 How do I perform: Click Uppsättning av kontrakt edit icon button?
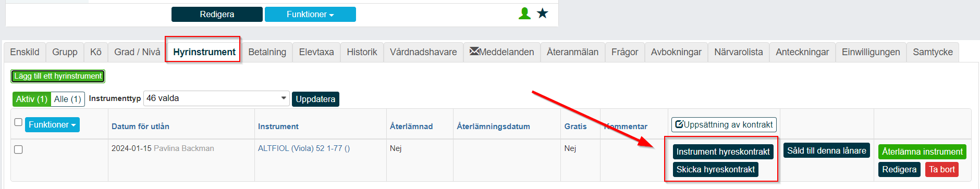724,124
